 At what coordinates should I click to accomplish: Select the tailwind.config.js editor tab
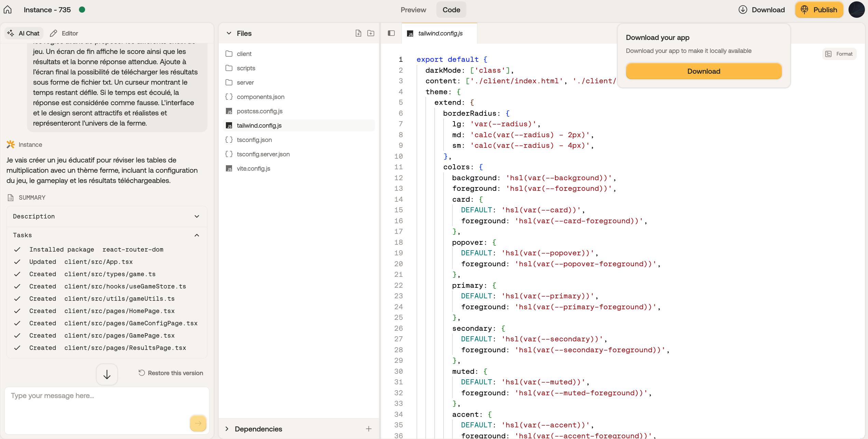pos(439,33)
